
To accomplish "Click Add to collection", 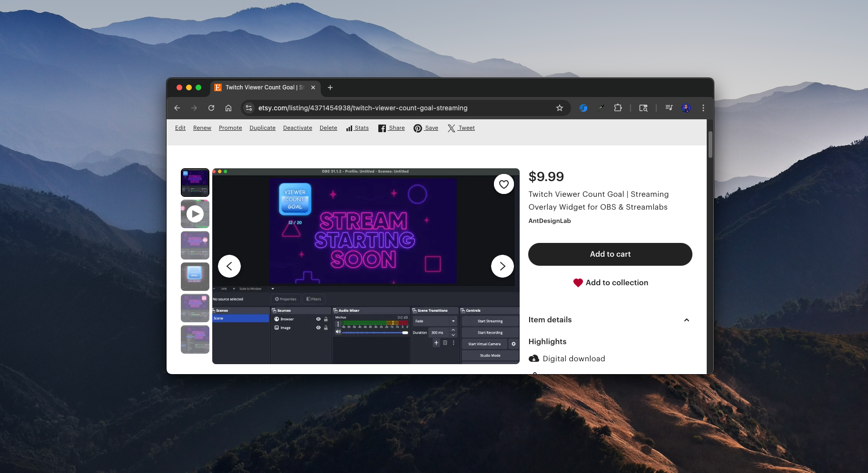I will 611,282.
